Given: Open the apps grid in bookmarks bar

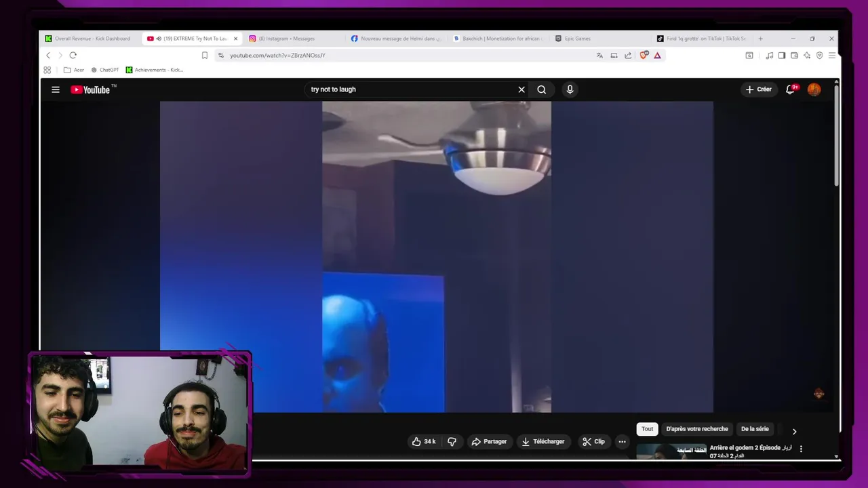Looking at the screenshot, I should click(x=47, y=70).
